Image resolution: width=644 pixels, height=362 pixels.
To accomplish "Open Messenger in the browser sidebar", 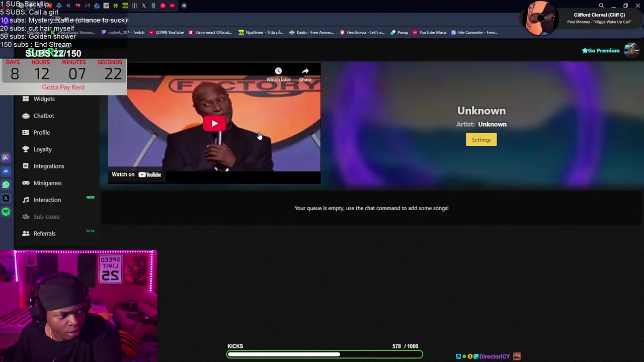I will pos(6,171).
